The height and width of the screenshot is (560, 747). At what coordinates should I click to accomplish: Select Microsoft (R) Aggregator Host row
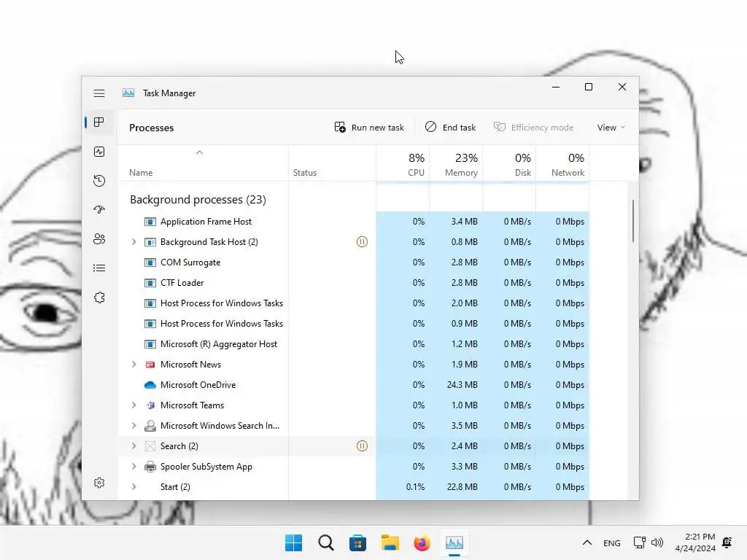click(x=354, y=344)
